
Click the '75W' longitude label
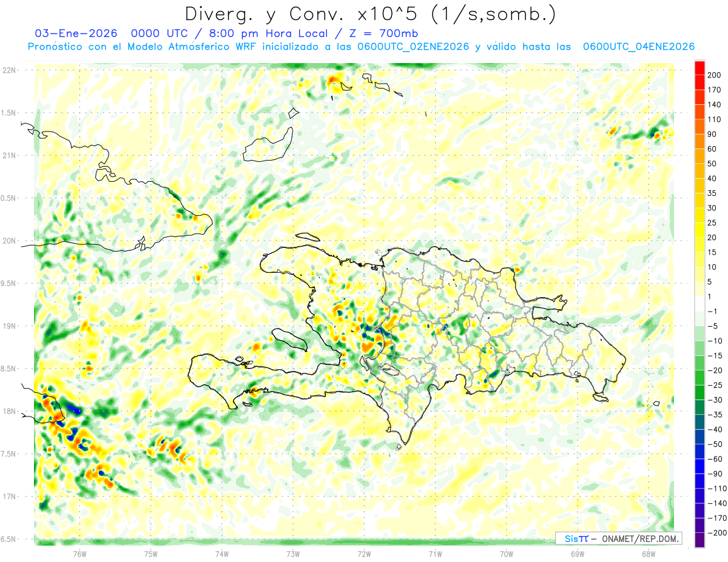151,553
